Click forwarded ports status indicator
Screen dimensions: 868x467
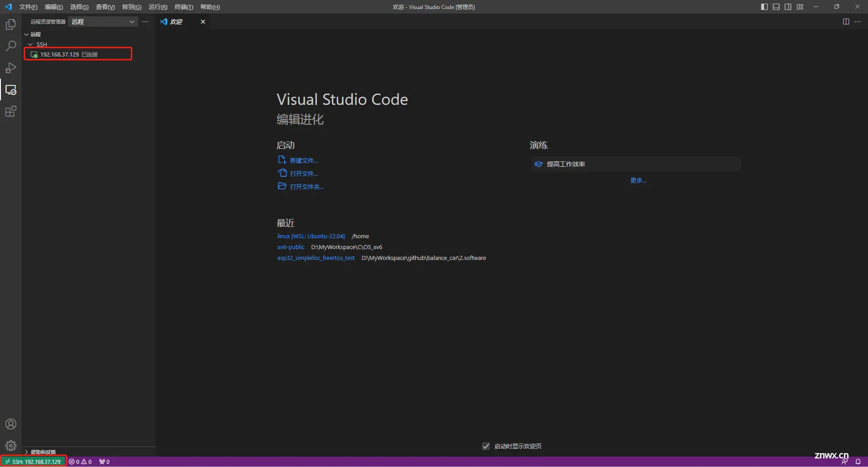[104, 462]
